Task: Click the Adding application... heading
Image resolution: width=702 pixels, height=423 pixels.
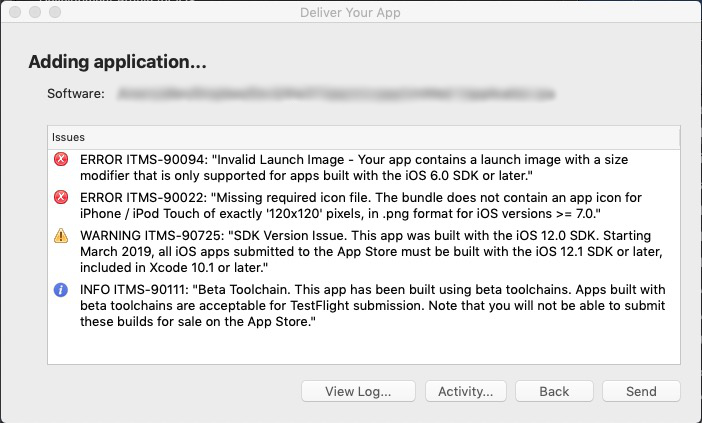Action: tap(117, 62)
